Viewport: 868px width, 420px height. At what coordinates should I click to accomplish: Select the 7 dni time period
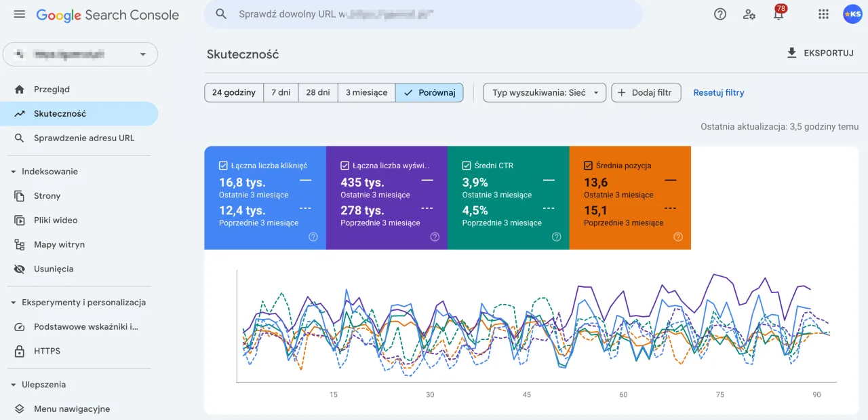pos(280,92)
